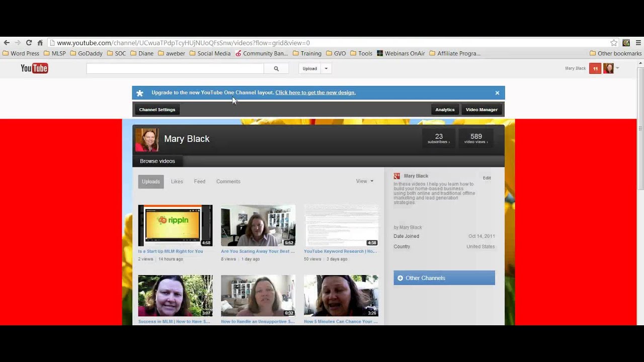Viewport: 644px width, 362px height.
Task: Open 'YouTube Keyword Research' video title
Action: 340,251
